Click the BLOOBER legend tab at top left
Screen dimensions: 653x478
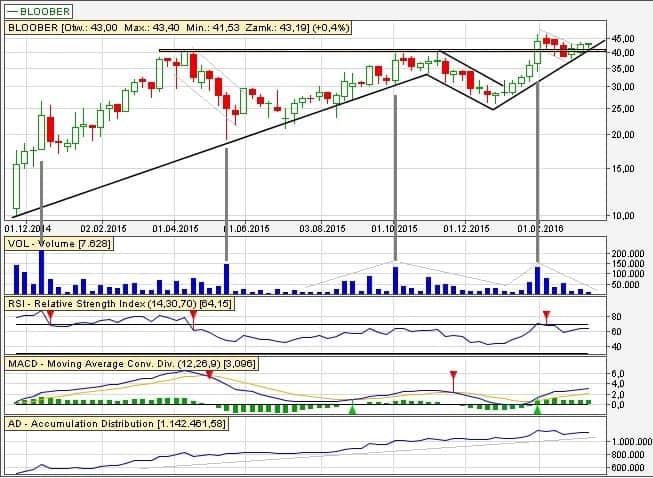[39, 11]
